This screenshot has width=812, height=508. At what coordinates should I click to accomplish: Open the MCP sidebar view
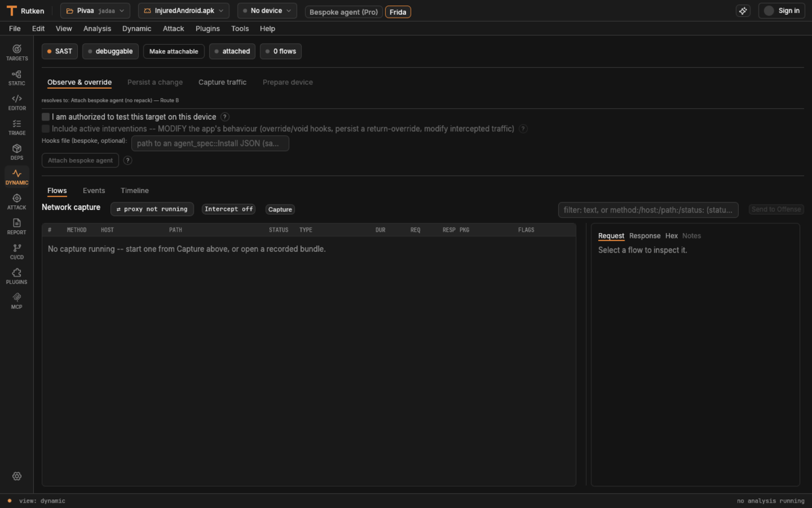17,301
